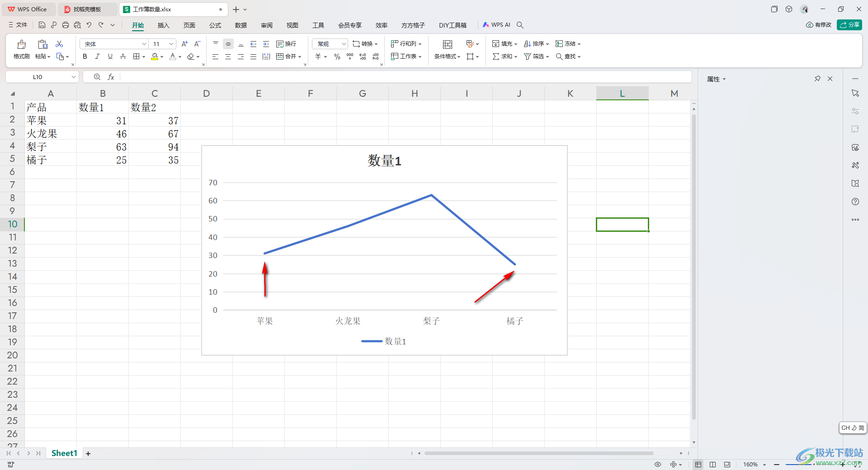868x470 pixels.
Task: Click the percent style icon
Action: pos(337,56)
